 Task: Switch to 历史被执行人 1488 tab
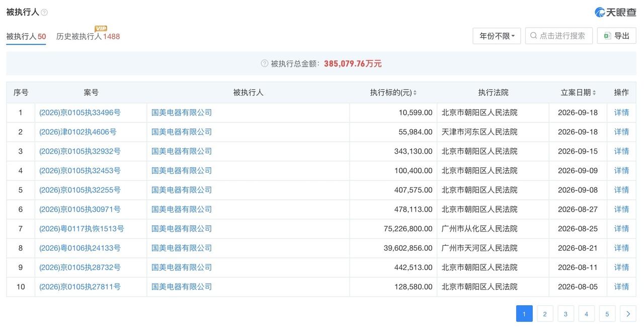coord(88,36)
